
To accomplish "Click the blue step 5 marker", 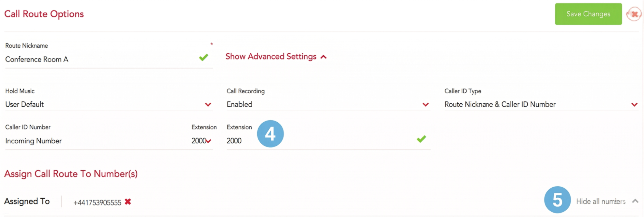I will click(557, 200).
